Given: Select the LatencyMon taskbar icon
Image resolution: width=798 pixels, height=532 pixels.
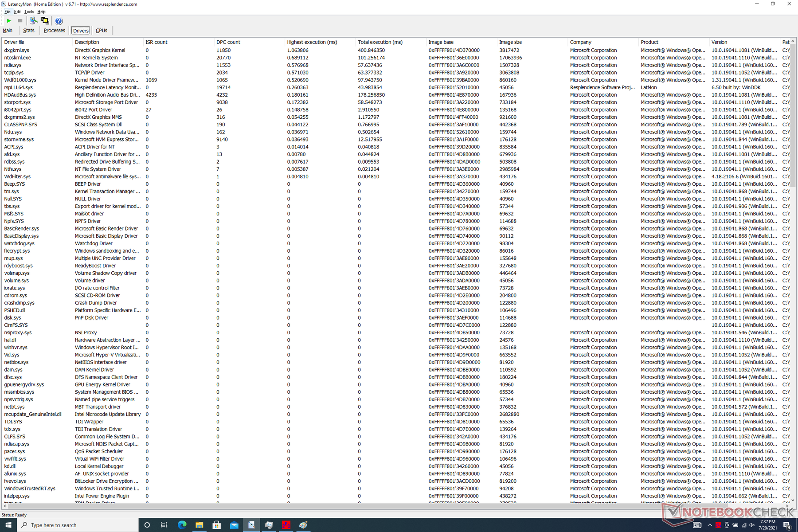Looking at the screenshot, I should tap(251, 525).
